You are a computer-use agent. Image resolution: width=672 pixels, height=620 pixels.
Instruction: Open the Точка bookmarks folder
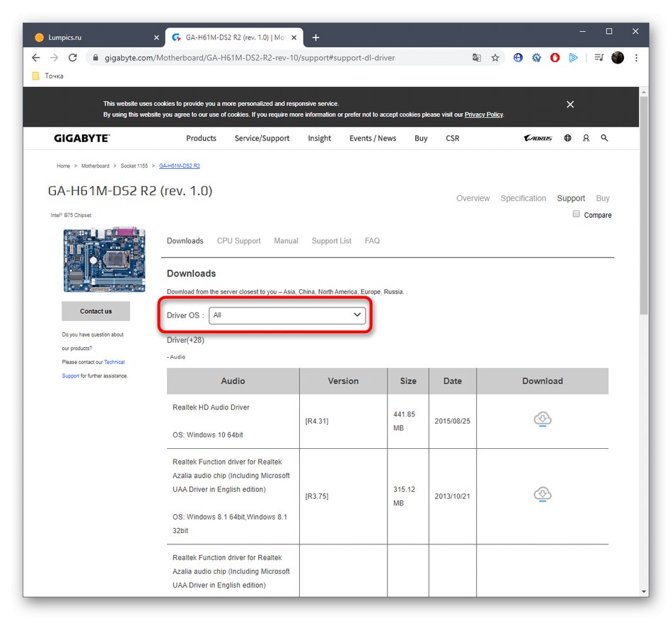(x=48, y=76)
